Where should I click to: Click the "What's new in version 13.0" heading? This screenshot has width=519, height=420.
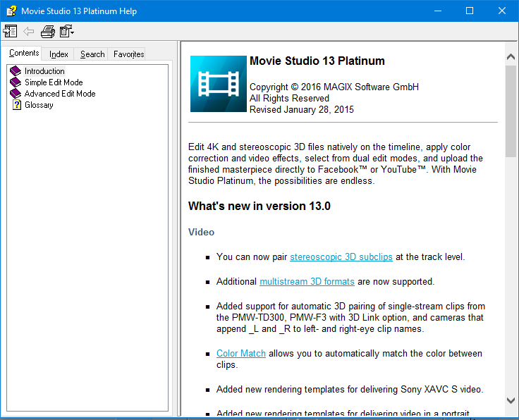pos(259,206)
